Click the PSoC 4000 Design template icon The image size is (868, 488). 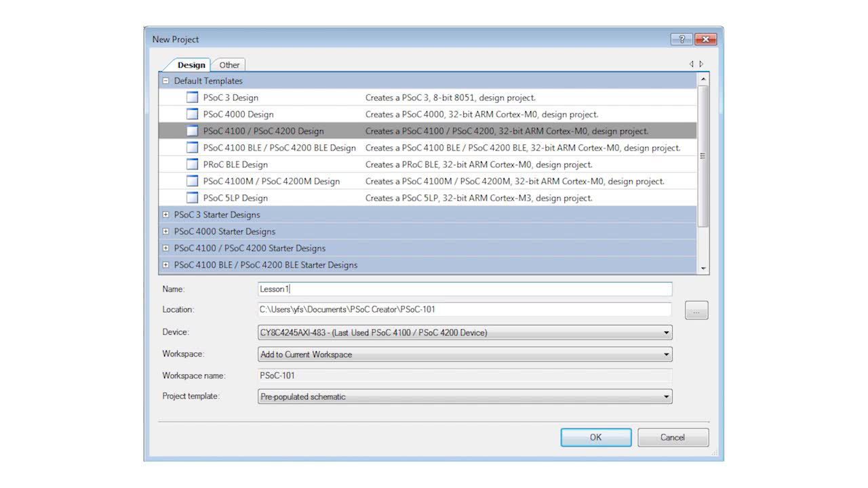(x=193, y=115)
